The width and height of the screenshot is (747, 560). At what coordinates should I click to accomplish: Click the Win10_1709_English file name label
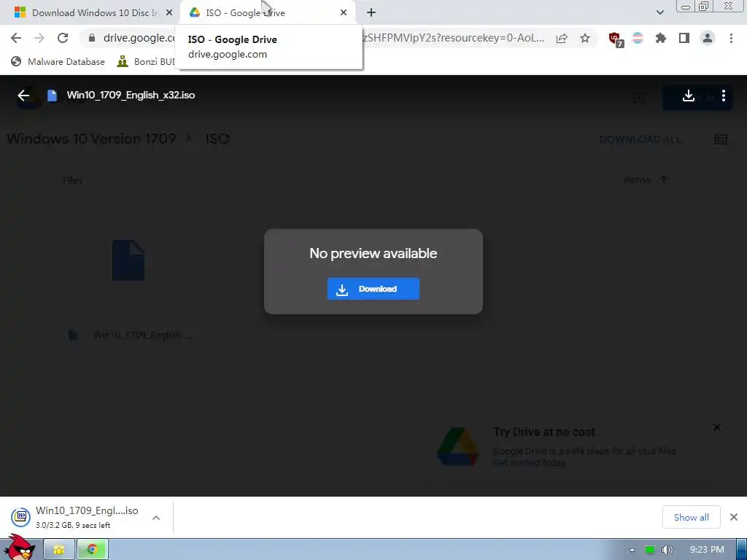tap(142, 335)
